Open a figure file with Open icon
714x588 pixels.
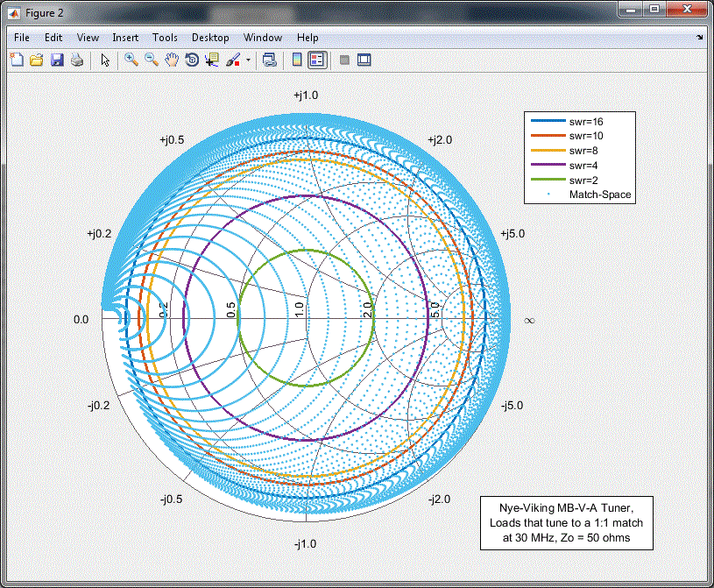click(x=37, y=60)
